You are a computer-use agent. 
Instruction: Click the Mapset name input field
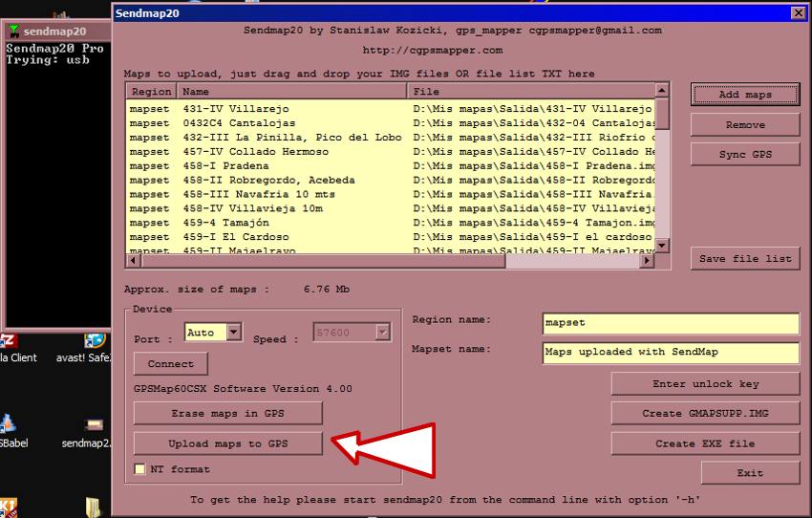[x=671, y=353]
